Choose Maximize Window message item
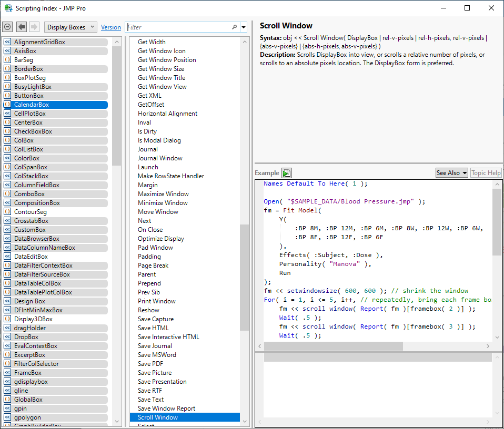The width and height of the screenshot is (504, 429). click(163, 194)
